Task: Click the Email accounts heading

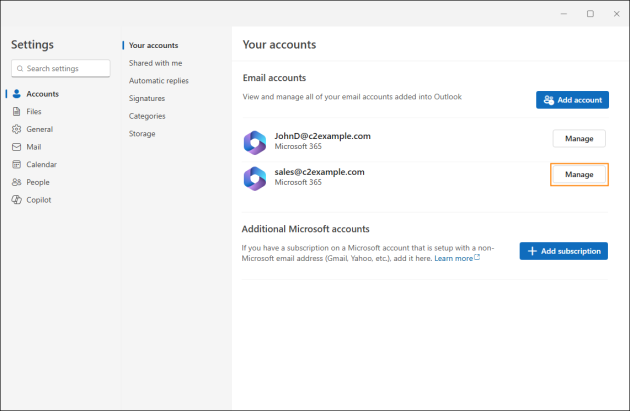Action: (x=274, y=78)
